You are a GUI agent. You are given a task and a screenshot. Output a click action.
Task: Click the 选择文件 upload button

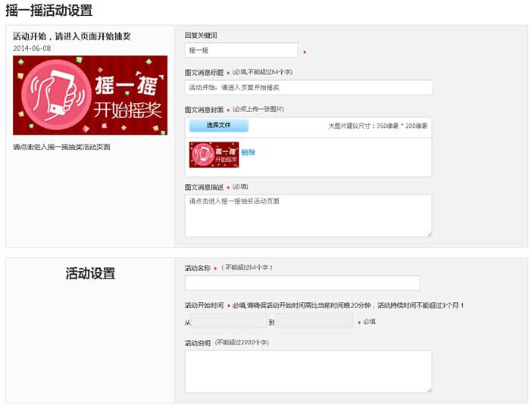[x=219, y=126]
